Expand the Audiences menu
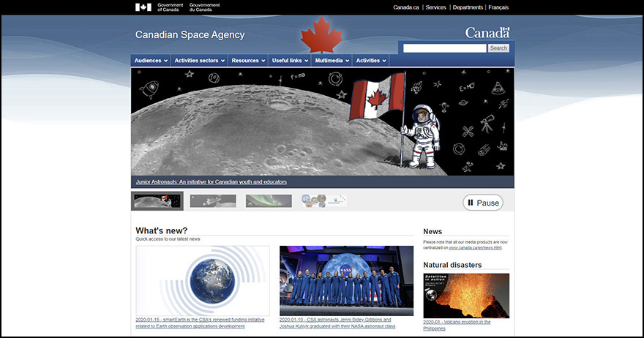This screenshot has width=644, height=338. pyautogui.click(x=151, y=61)
